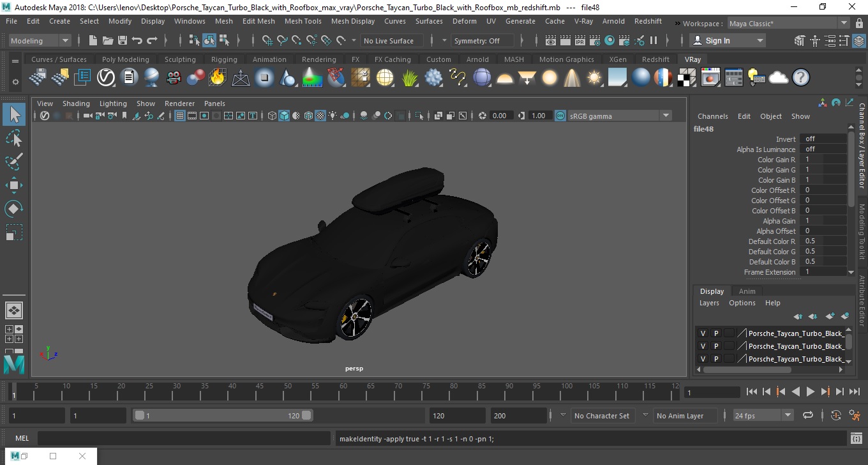Click the New Scene icon
The width and height of the screenshot is (868, 465).
coord(93,40)
